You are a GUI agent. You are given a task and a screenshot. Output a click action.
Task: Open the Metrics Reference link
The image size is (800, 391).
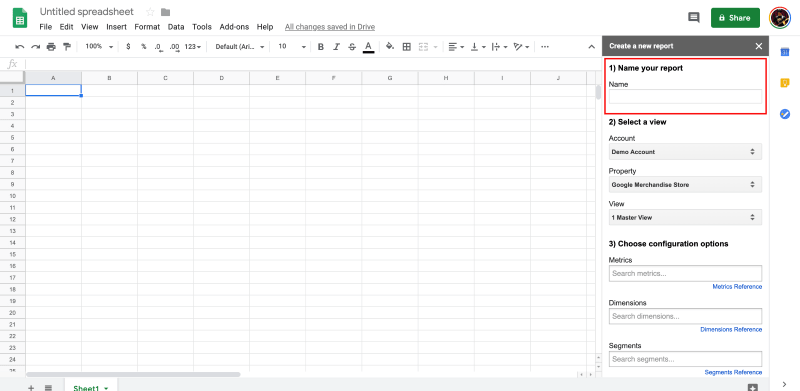point(737,287)
